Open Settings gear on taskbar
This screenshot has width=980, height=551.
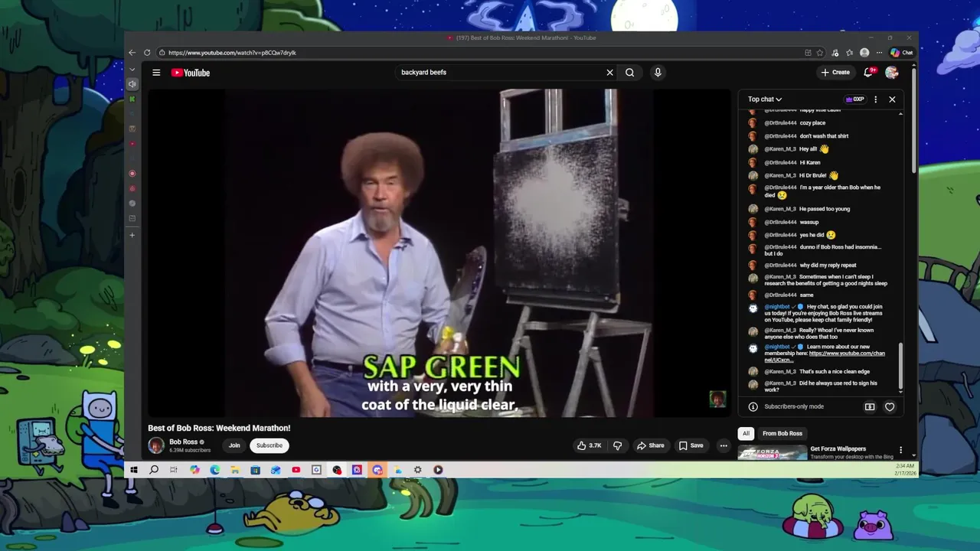(417, 470)
